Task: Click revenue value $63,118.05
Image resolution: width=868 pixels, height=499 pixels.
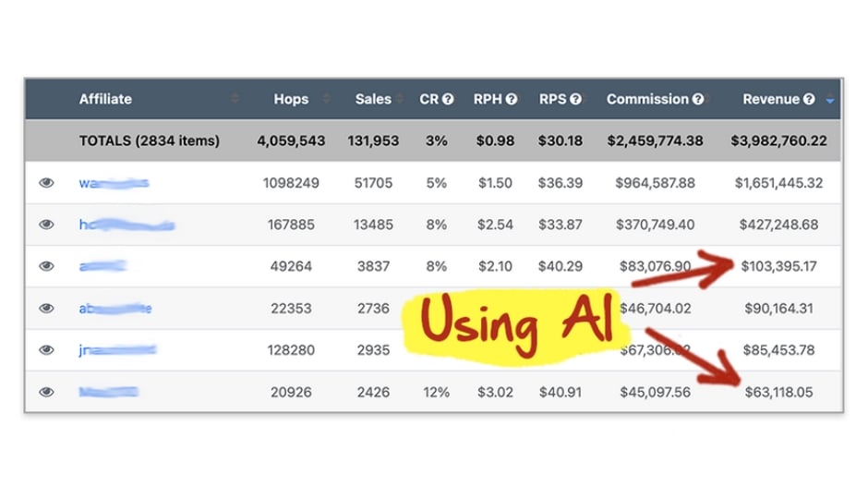Action: tap(778, 392)
